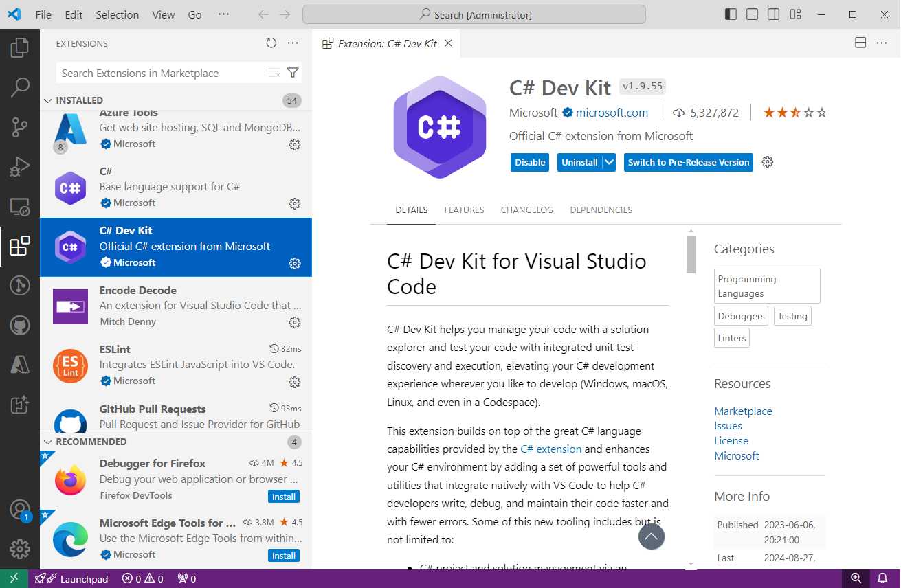Open manage gear for Encode Decode

point(295,322)
